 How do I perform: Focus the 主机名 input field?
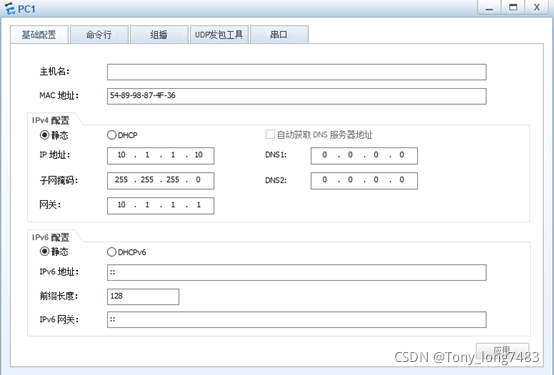click(297, 72)
